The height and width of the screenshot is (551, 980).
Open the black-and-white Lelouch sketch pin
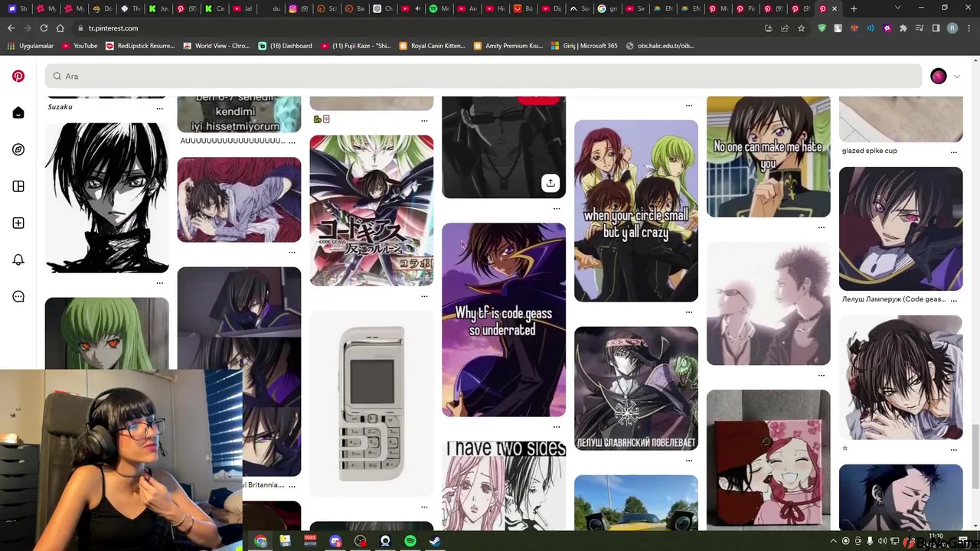(x=106, y=197)
